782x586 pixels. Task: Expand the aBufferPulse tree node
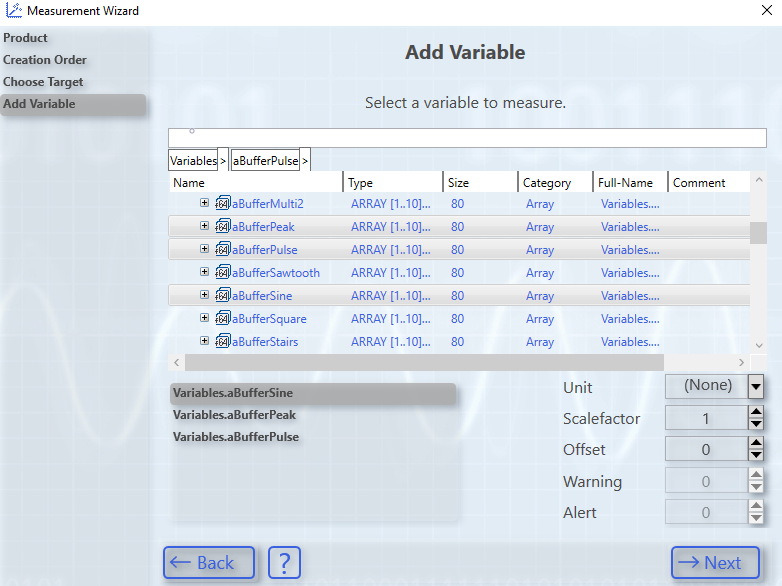click(x=204, y=248)
